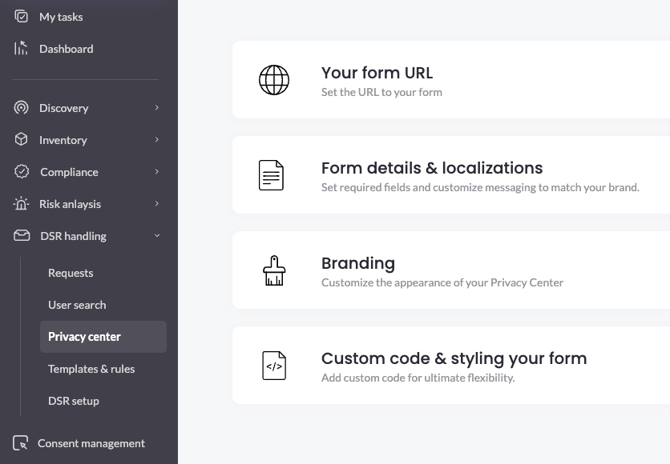Navigate to DSR setup
The height and width of the screenshot is (464, 670).
tap(74, 401)
